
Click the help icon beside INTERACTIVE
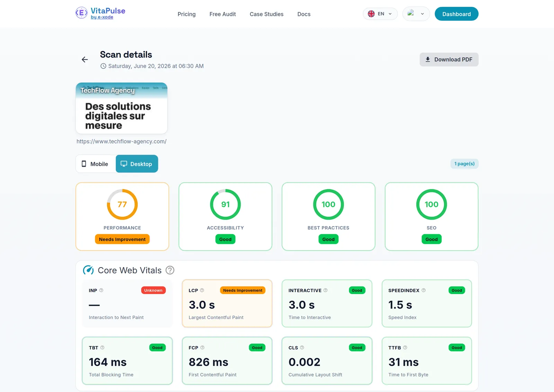325,290
